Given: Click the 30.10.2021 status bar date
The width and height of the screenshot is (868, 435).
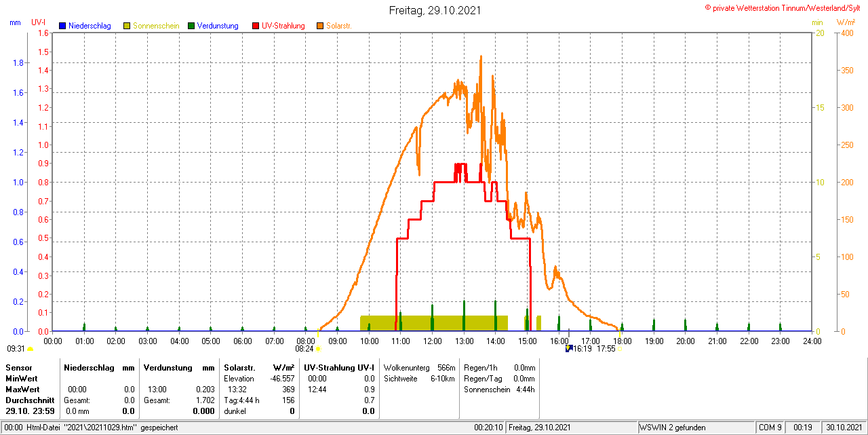Looking at the screenshot, I should (843, 428).
